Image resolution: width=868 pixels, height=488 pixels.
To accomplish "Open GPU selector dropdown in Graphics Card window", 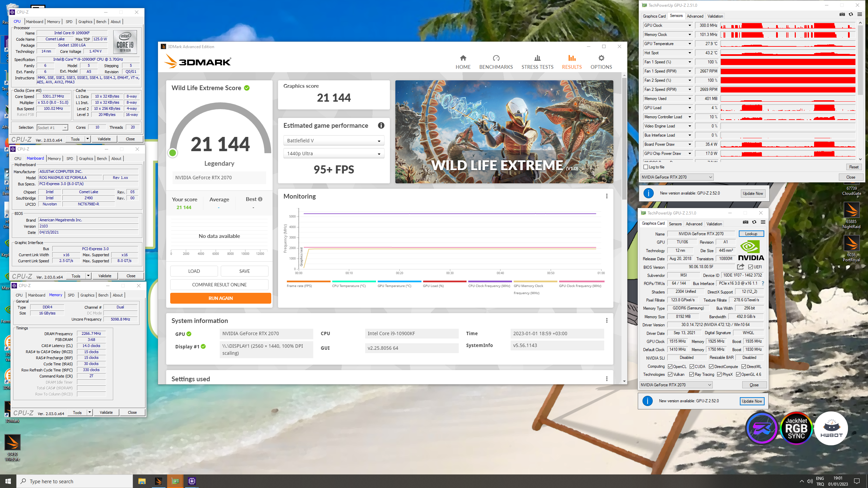I will (676, 385).
